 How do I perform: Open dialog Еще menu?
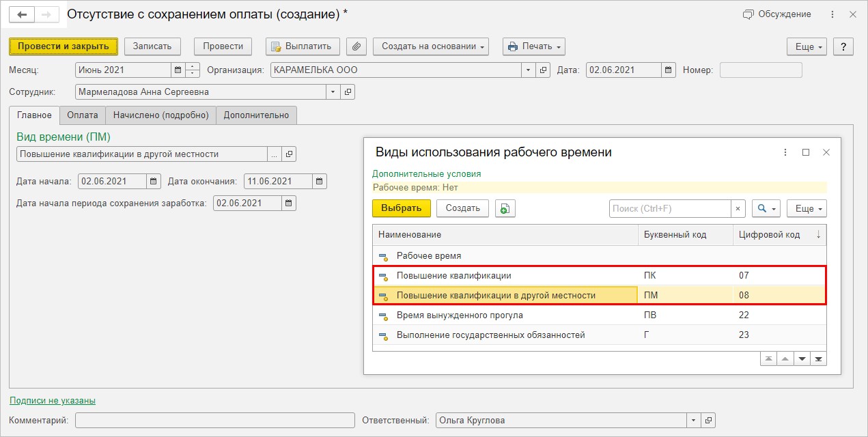pyautogui.click(x=807, y=208)
